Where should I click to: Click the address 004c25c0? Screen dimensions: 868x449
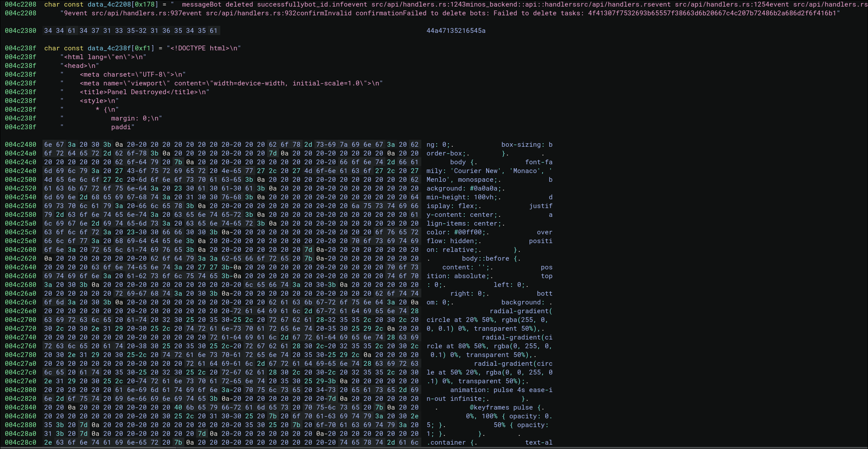[21, 232]
